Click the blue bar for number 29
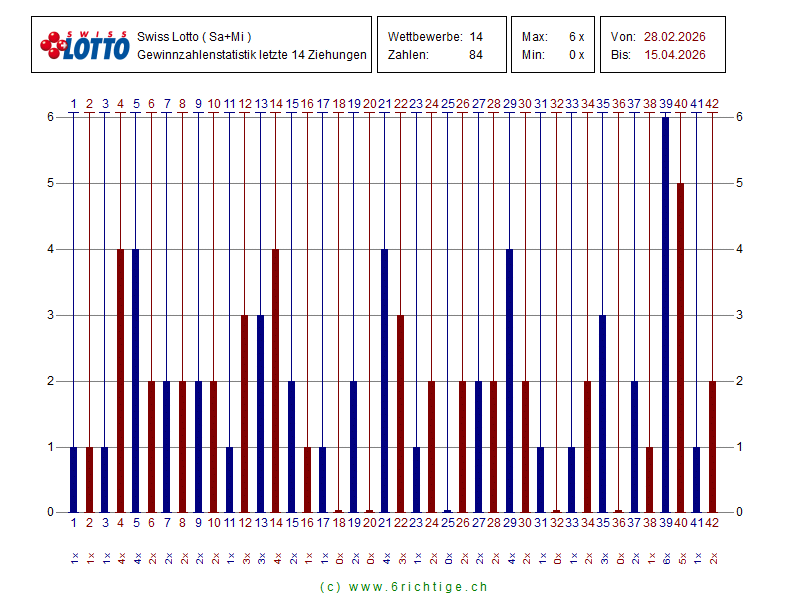 pos(510,380)
